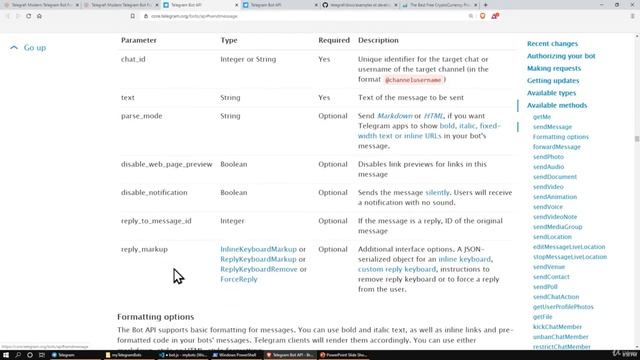Open the silently link in disable_notification row

(x=437, y=193)
